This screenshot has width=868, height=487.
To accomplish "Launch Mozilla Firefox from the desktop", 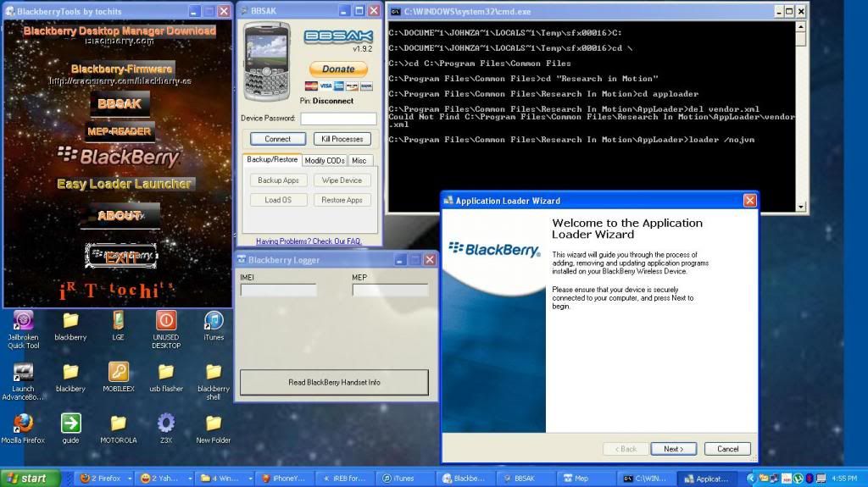I will (x=23, y=424).
